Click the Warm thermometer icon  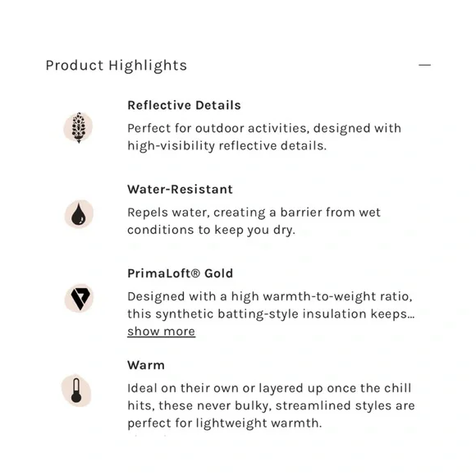click(76, 391)
